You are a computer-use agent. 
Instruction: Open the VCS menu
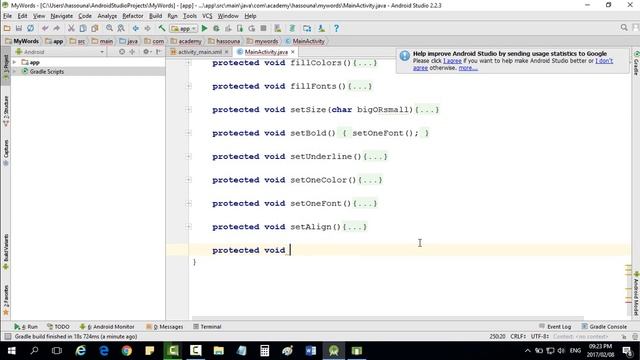(x=207, y=16)
